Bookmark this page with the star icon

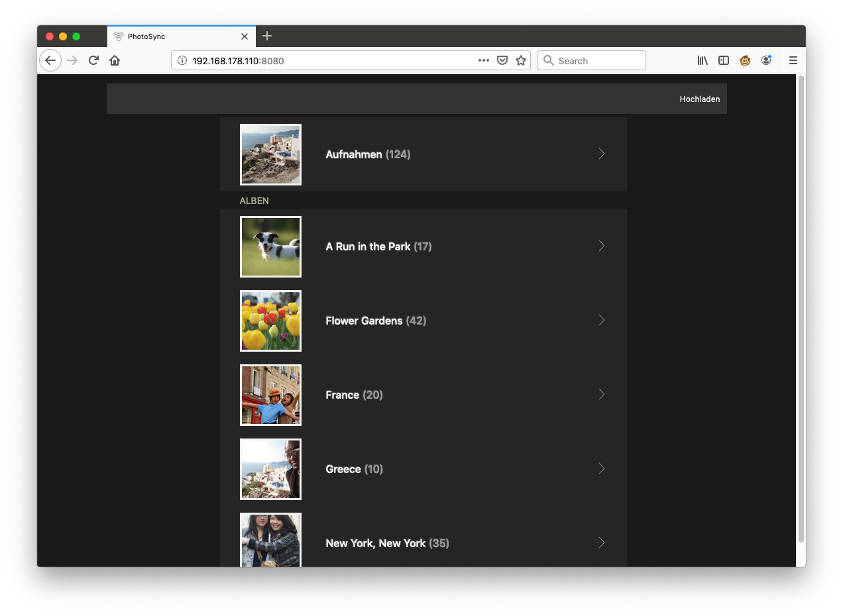[521, 60]
